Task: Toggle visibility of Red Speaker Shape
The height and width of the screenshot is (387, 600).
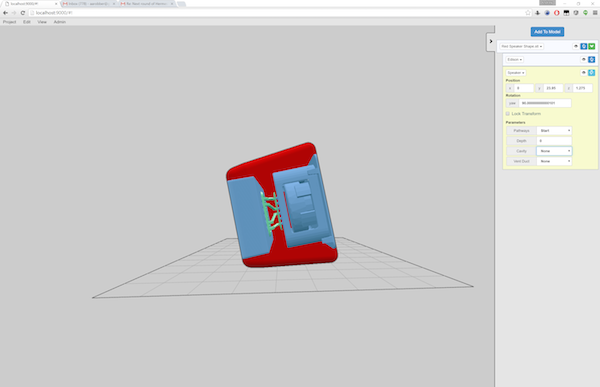Action: [576, 46]
